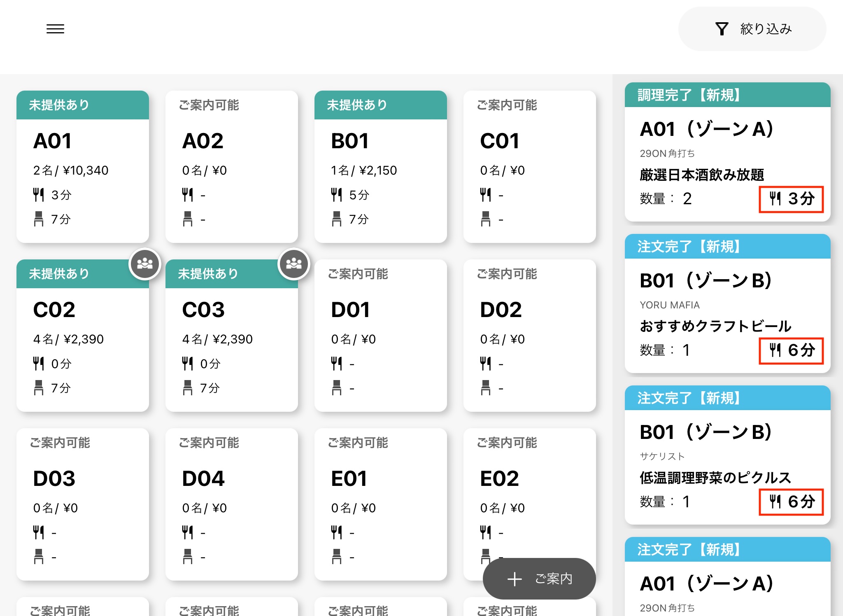Viewport: 843px width, 616px height.
Task: Open table card C01
Action: point(530,167)
